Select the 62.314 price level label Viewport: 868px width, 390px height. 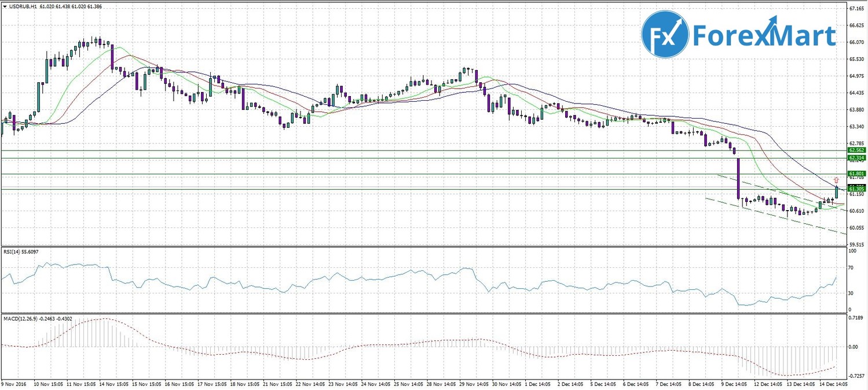coord(856,157)
